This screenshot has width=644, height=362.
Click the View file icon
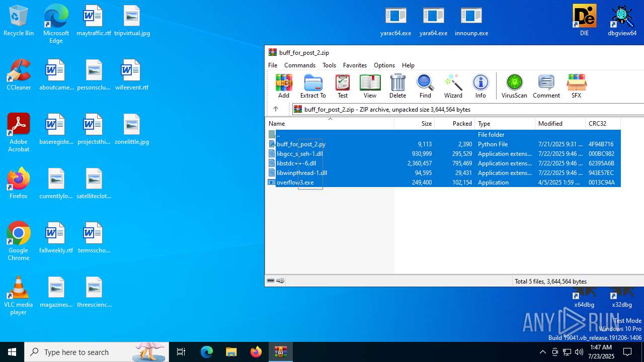[x=370, y=86]
